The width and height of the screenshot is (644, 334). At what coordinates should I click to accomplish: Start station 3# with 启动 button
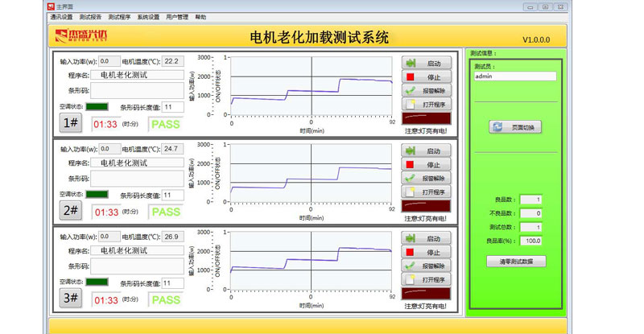coord(426,238)
